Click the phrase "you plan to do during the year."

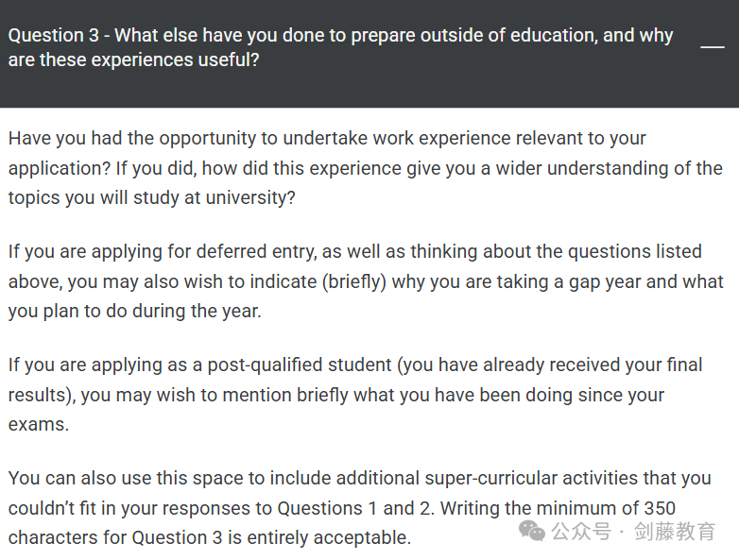pyautogui.click(x=135, y=312)
